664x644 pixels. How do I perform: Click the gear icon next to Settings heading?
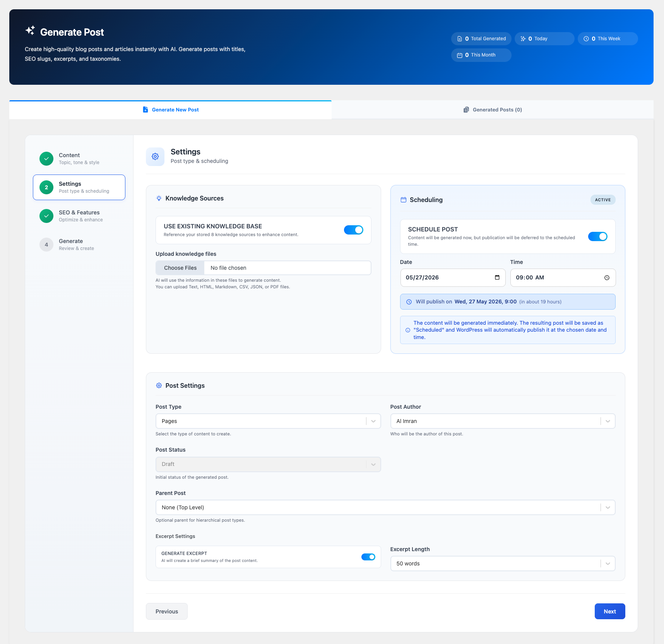tap(155, 156)
